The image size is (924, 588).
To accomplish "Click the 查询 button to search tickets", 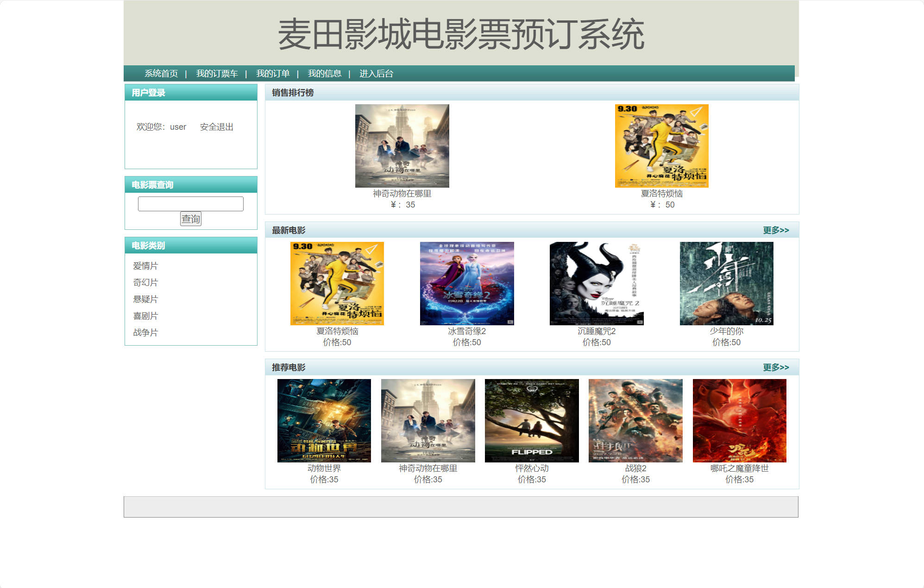I will pyautogui.click(x=191, y=219).
